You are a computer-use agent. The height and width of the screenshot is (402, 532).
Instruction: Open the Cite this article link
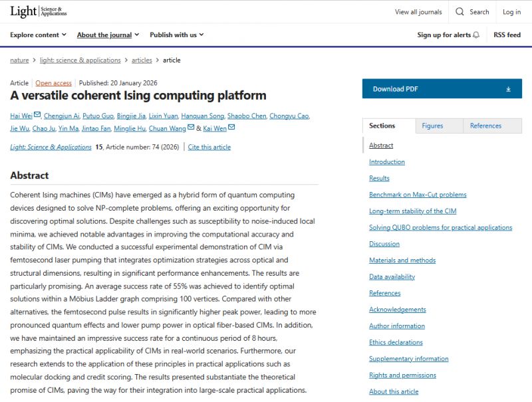[x=209, y=148]
